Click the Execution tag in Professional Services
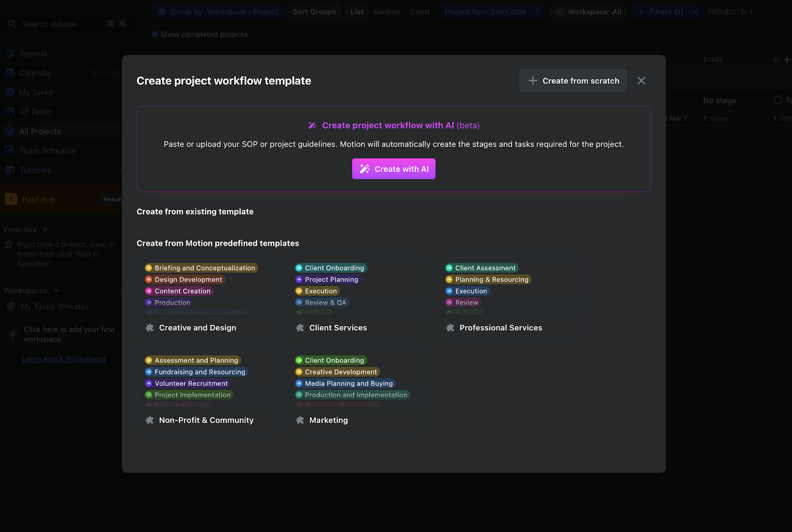The height and width of the screenshot is (532, 792). [x=467, y=291]
